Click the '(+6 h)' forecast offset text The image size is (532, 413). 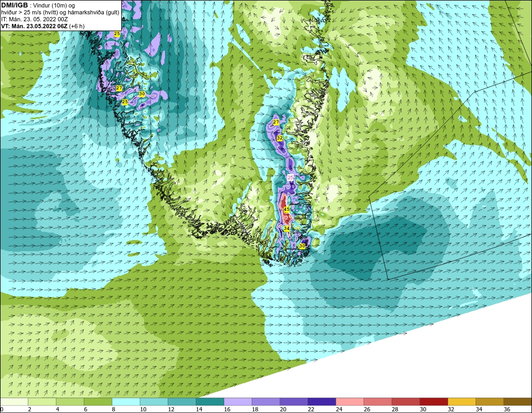pos(77,26)
